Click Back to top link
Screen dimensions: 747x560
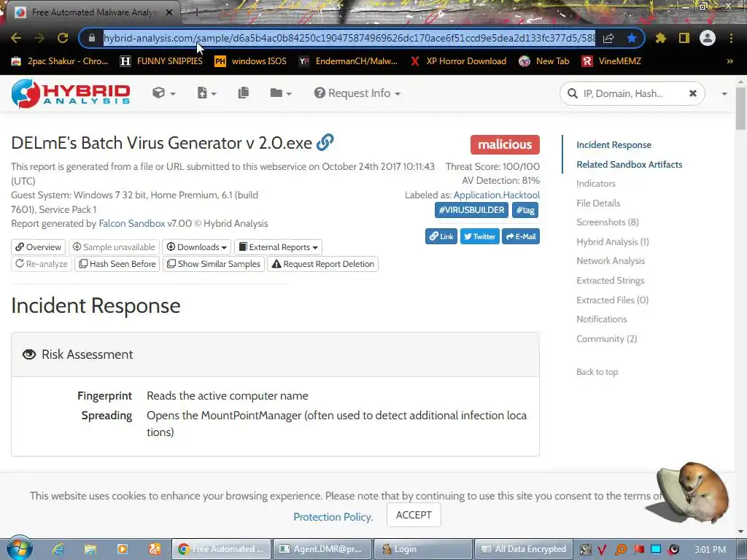click(x=597, y=373)
